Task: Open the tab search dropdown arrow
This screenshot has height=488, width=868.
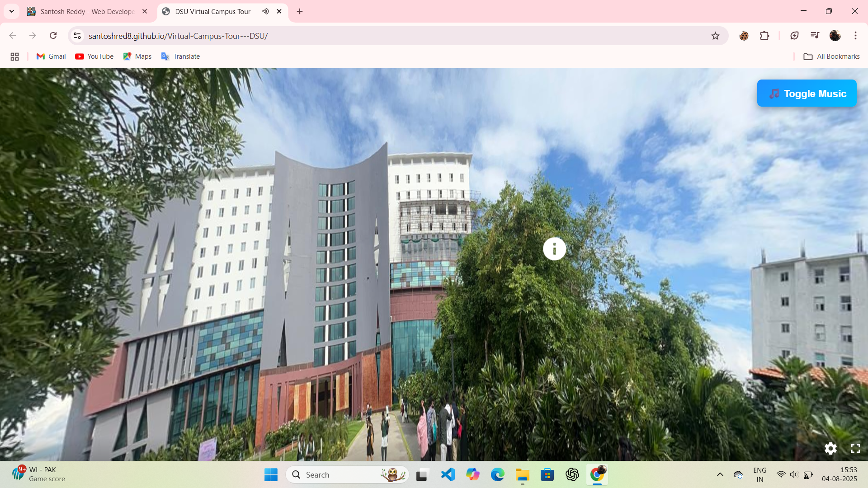Action: (x=12, y=11)
